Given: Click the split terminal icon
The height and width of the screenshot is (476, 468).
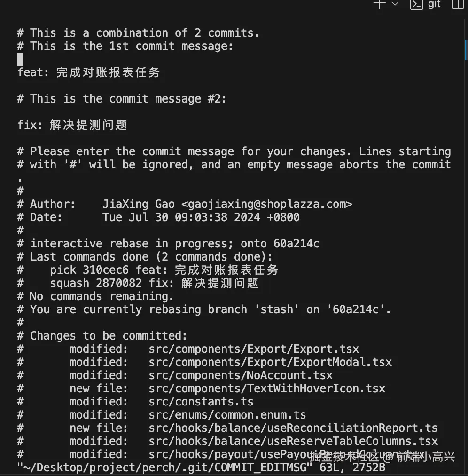Looking at the screenshot, I should pos(457,4).
